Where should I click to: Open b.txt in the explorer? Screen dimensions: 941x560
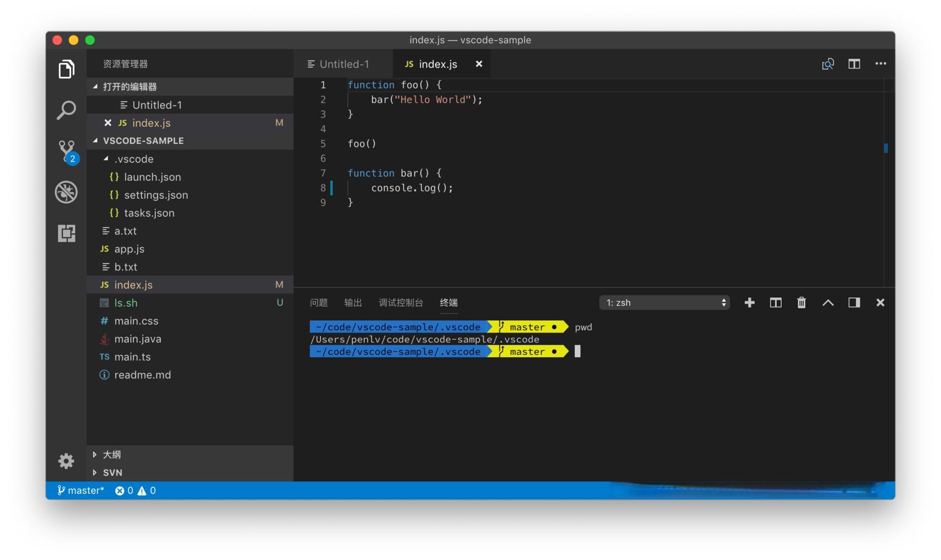(x=190, y=267)
